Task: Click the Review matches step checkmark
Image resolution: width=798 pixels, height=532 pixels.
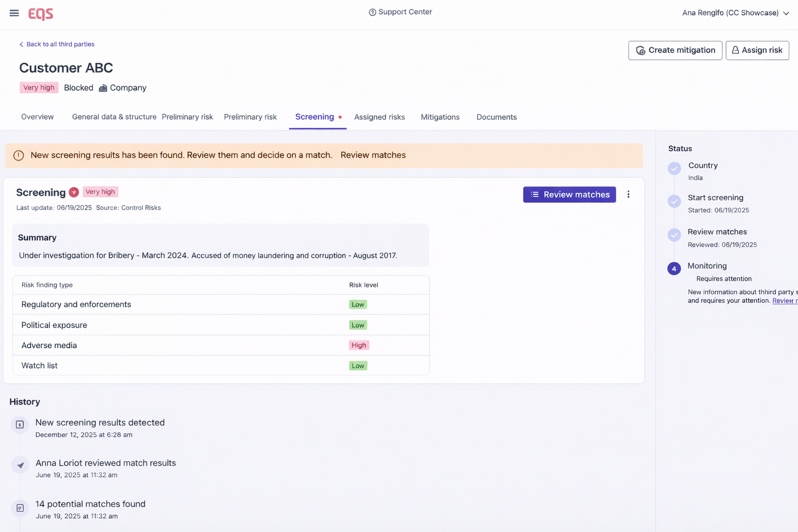Action: (674, 235)
